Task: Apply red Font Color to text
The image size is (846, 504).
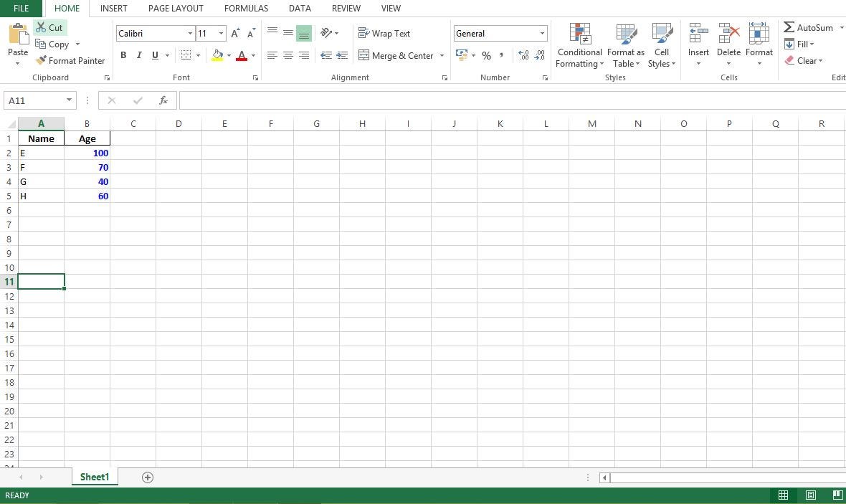Action: [242, 55]
